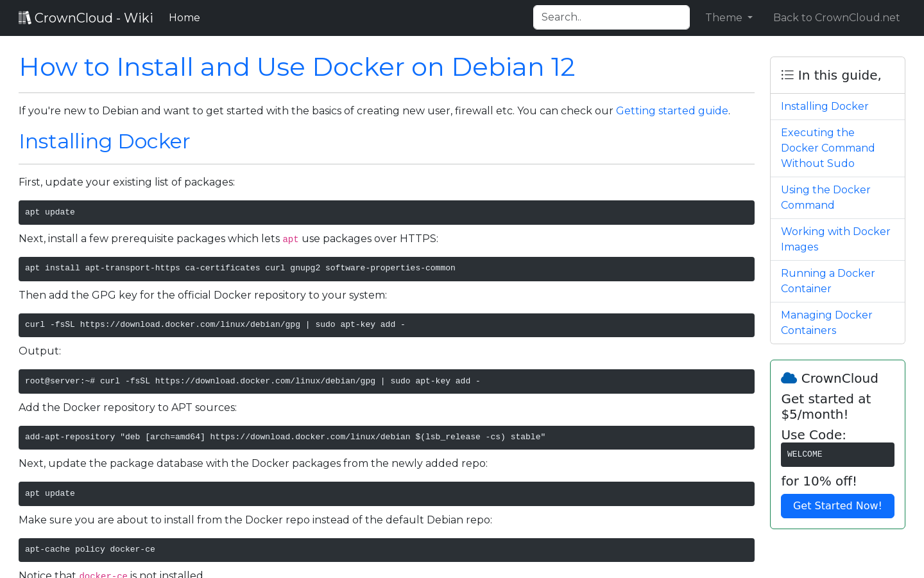Click the 'How to Install and Use Docker' heading
Screen dimensions: 924x578
click(297, 67)
